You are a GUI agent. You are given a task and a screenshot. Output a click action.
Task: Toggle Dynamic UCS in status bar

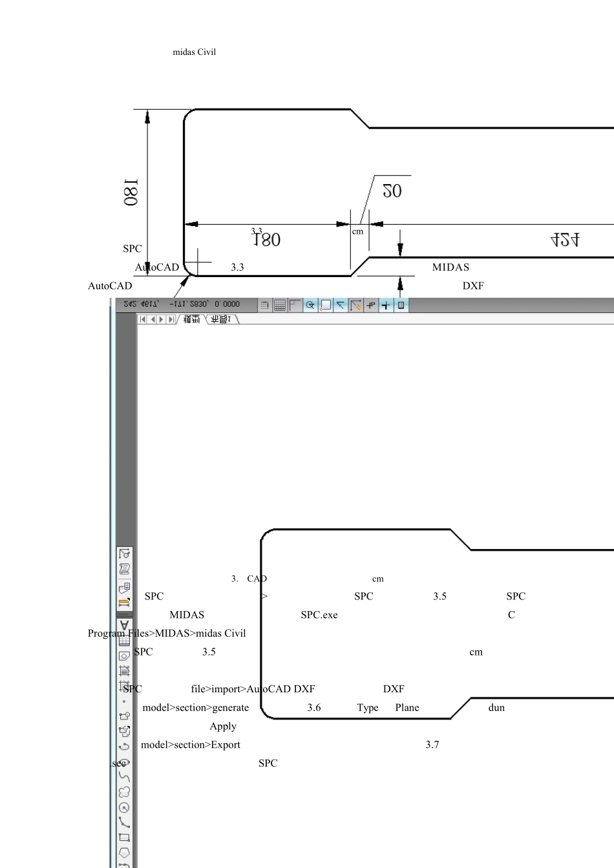(x=356, y=305)
